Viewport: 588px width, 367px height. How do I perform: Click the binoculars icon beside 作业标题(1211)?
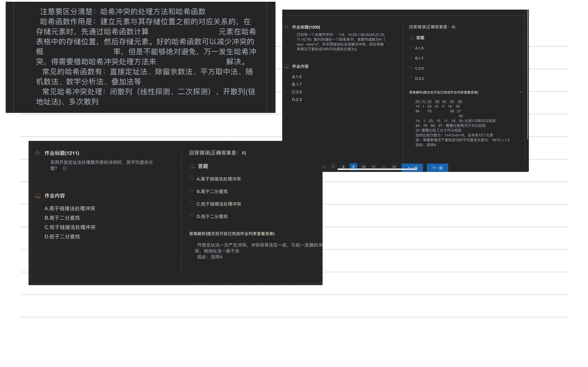[37, 153]
